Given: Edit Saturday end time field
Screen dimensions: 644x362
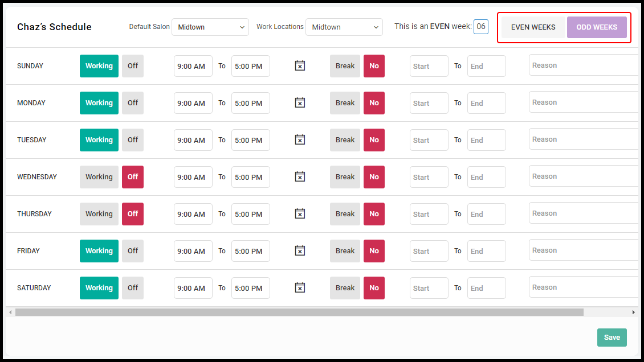Looking at the screenshot, I should click(x=251, y=288).
